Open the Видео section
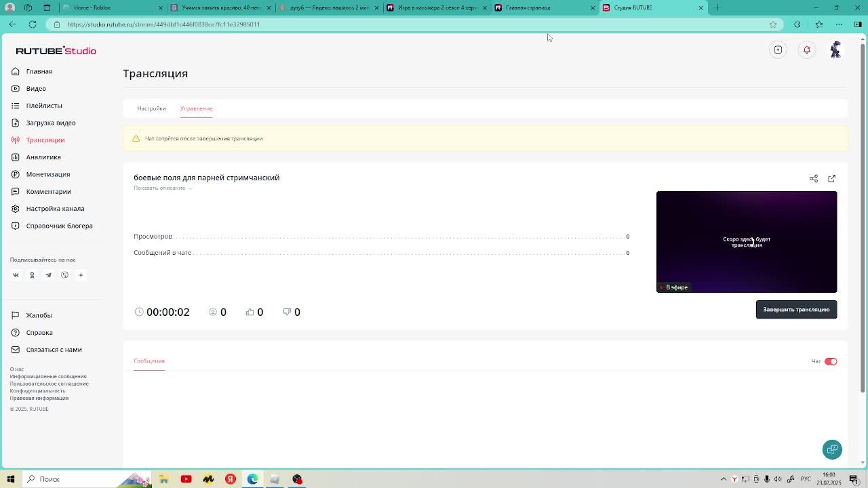 click(28, 88)
